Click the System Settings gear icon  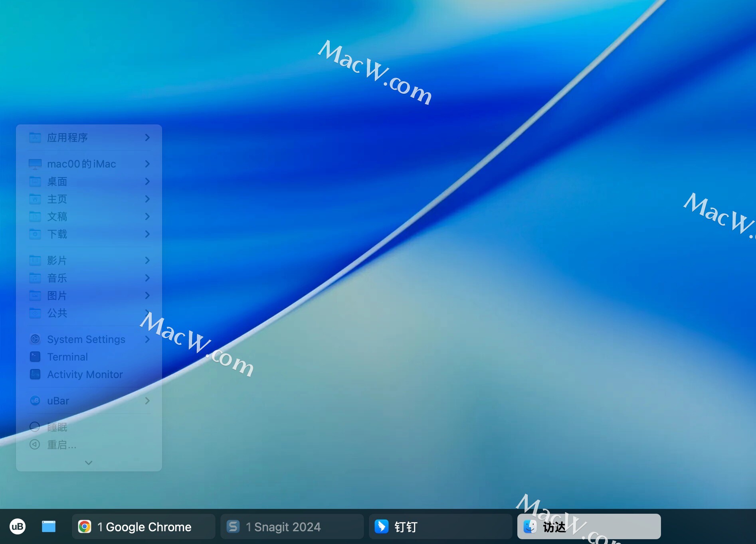[35, 339]
